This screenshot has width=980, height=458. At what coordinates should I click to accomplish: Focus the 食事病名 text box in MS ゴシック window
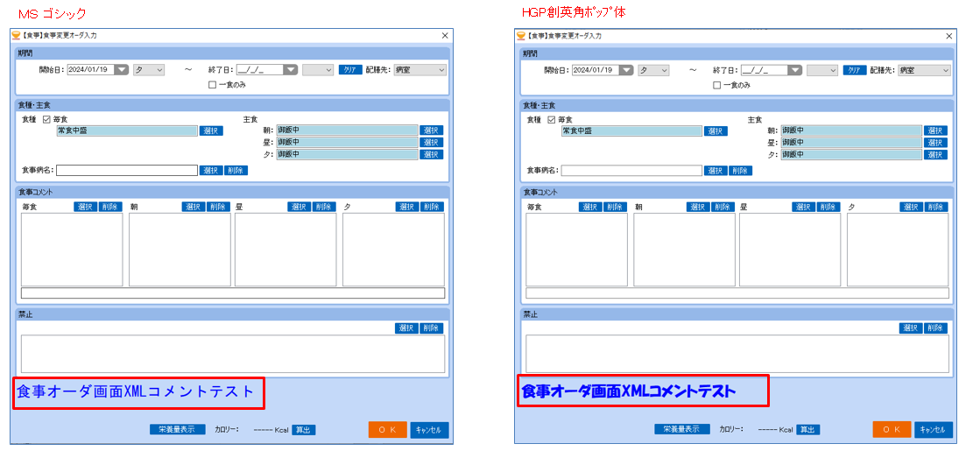(x=127, y=170)
